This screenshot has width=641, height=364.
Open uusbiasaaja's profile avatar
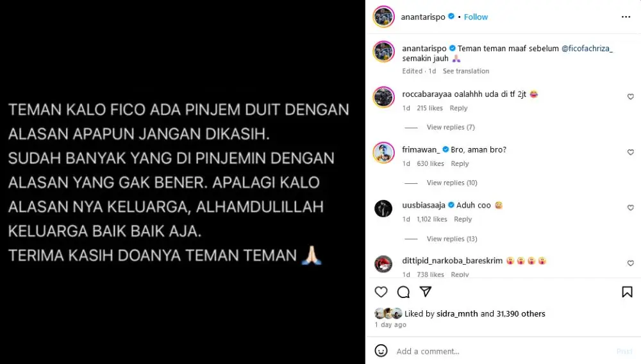coord(383,209)
